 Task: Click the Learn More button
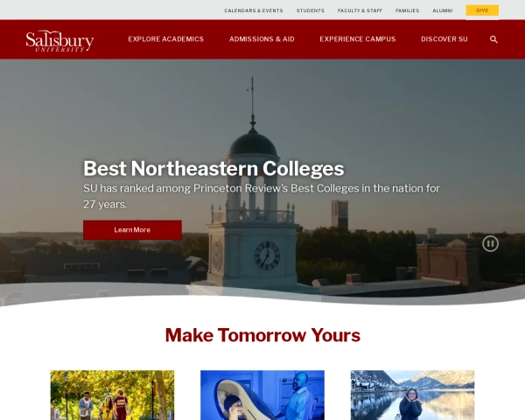pos(133,230)
